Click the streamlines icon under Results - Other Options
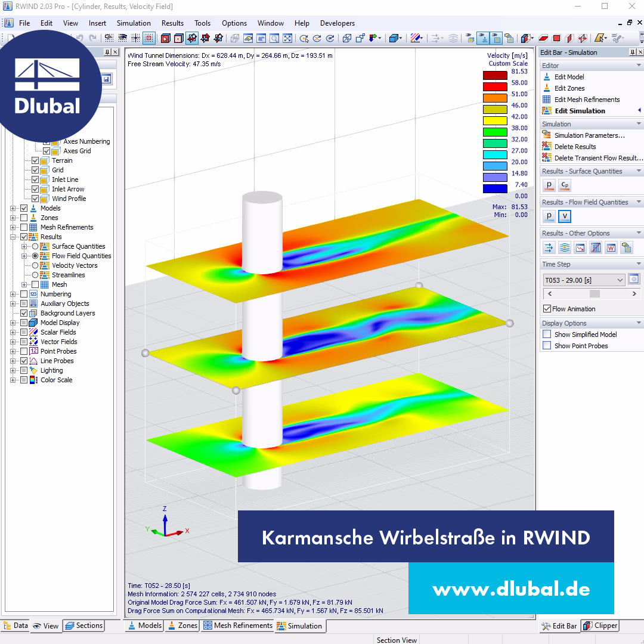This screenshot has height=644, width=644. pos(564,247)
